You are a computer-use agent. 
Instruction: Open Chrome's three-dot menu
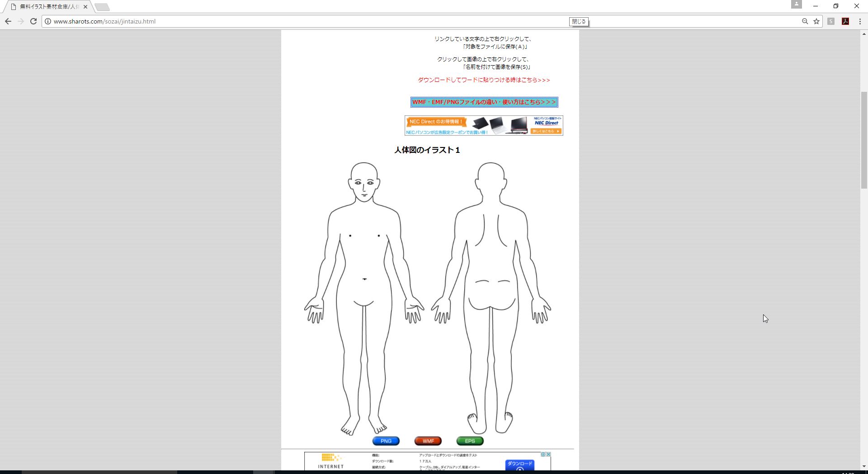point(860,21)
